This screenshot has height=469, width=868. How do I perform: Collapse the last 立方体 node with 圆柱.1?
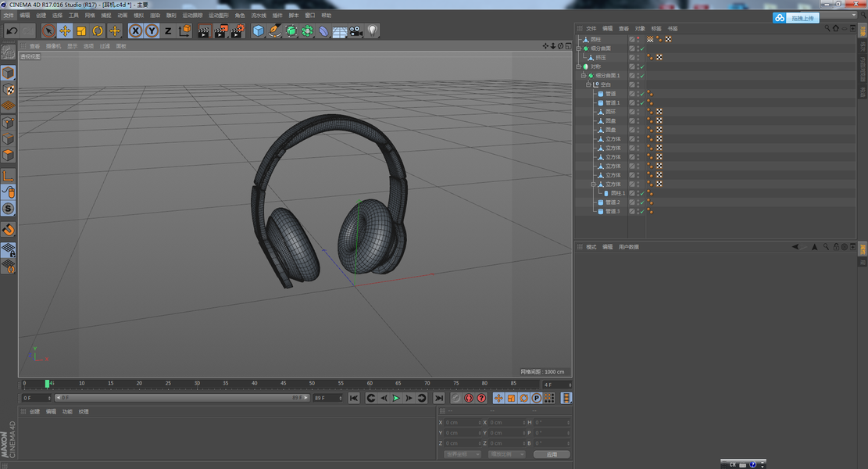point(594,184)
